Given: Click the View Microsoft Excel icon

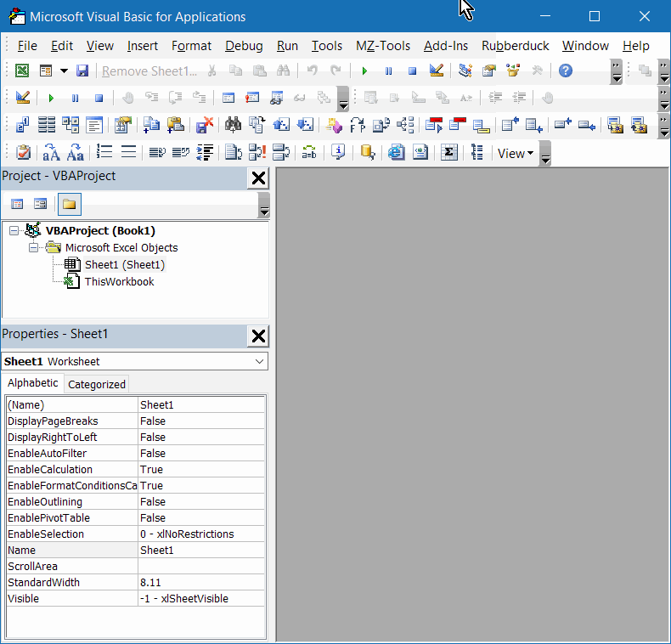Looking at the screenshot, I should (22, 71).
